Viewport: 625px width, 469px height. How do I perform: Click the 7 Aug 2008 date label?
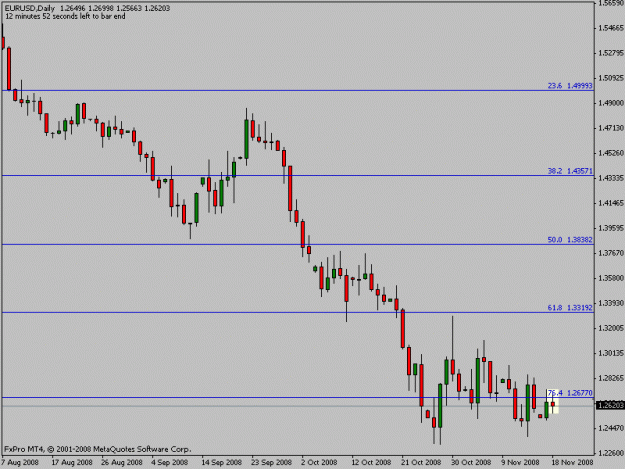point(20,463)
